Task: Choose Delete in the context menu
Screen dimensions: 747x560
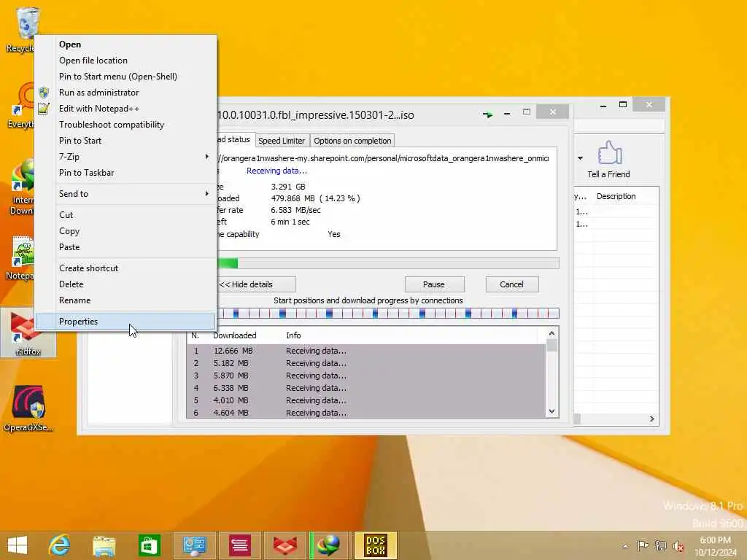Action: [x=125, y=284]
